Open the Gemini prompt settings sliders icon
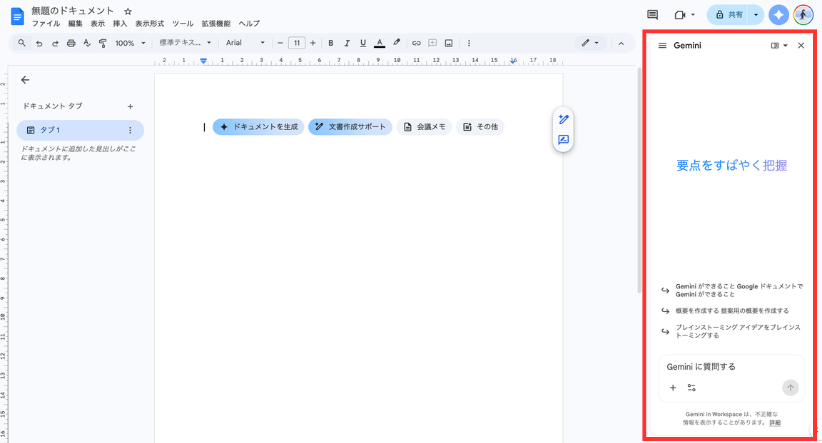The image size is (822, 443). tap(692, 388)
